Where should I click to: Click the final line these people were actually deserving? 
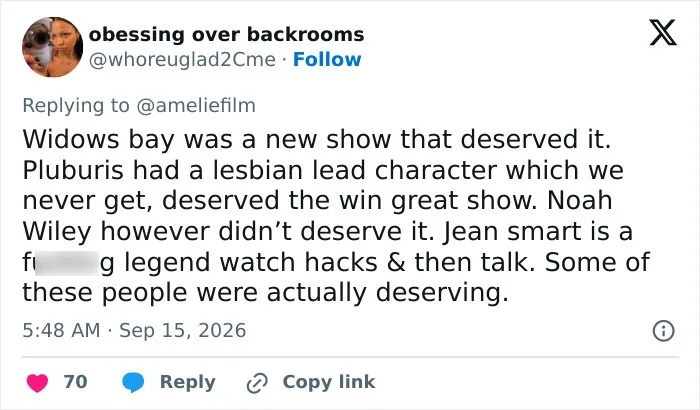pos(265,293)
